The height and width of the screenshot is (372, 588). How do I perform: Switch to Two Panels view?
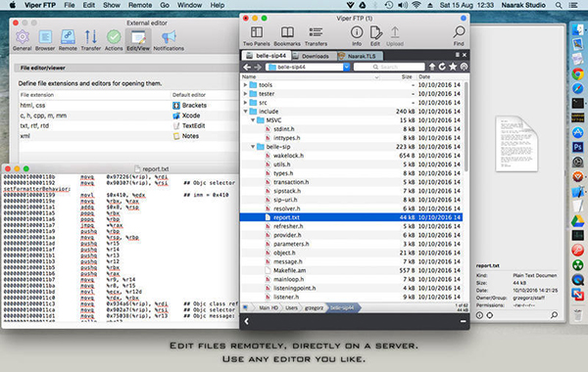[x=257, y=36]
